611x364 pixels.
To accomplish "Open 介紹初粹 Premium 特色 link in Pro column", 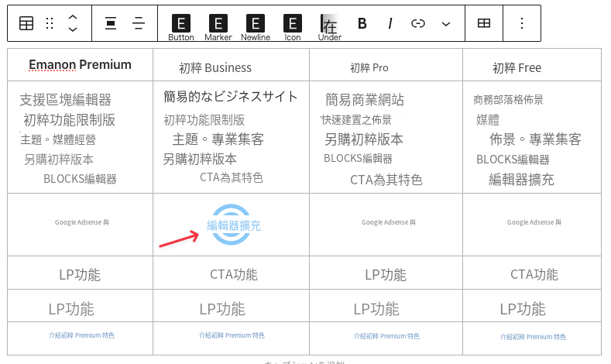I will point(386,336).
